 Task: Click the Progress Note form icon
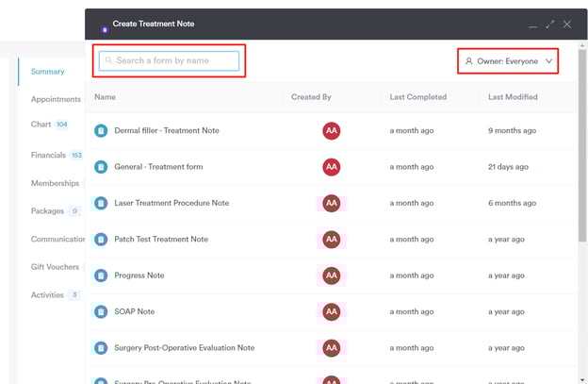101,275
